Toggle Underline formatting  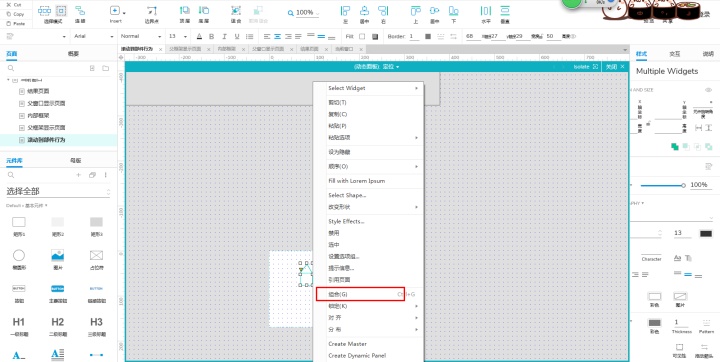tap(237, 36)
